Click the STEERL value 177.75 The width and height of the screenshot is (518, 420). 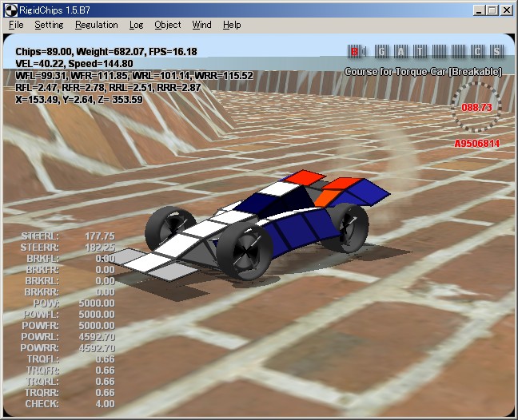point(100,236)
